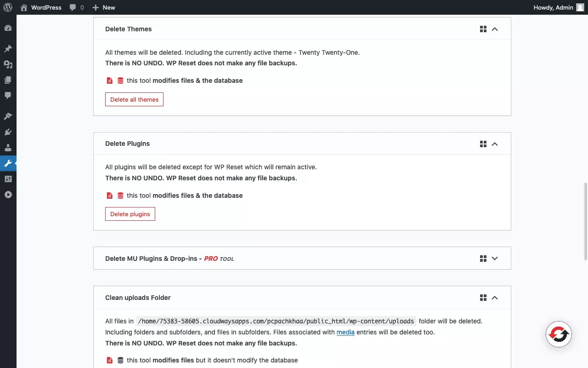Image resolution: width=588 pixels, height=368 pixels.
Task: Collapse the Clean uploads Folder panel
Action: click(x=495, y=298)
